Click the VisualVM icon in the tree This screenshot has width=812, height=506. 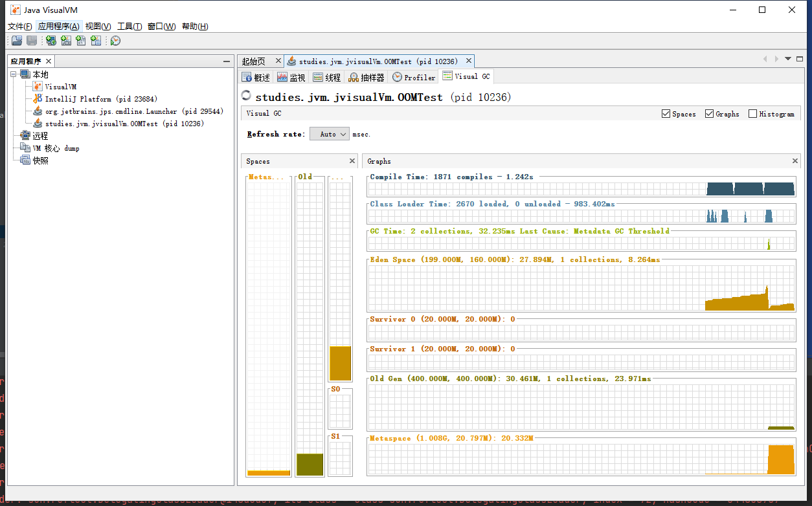38,87
